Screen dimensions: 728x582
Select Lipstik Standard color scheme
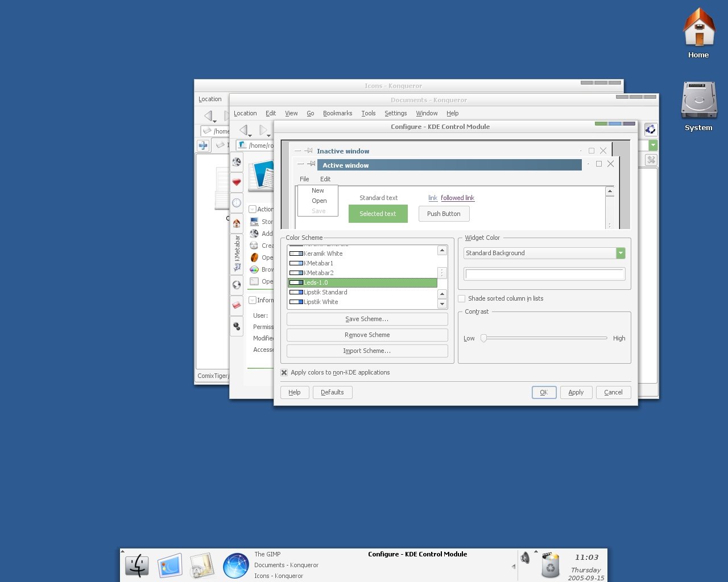(x=362, y=292)
